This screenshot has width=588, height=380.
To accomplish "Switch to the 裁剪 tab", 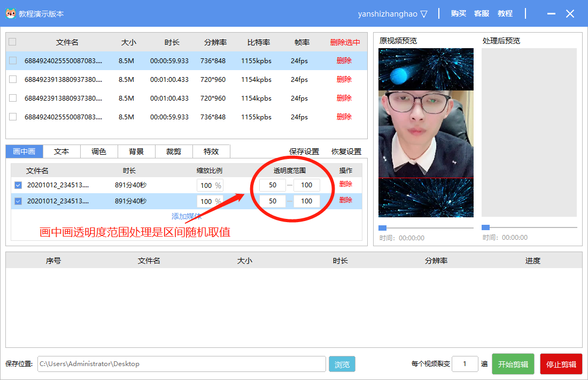I will (174, 151).
